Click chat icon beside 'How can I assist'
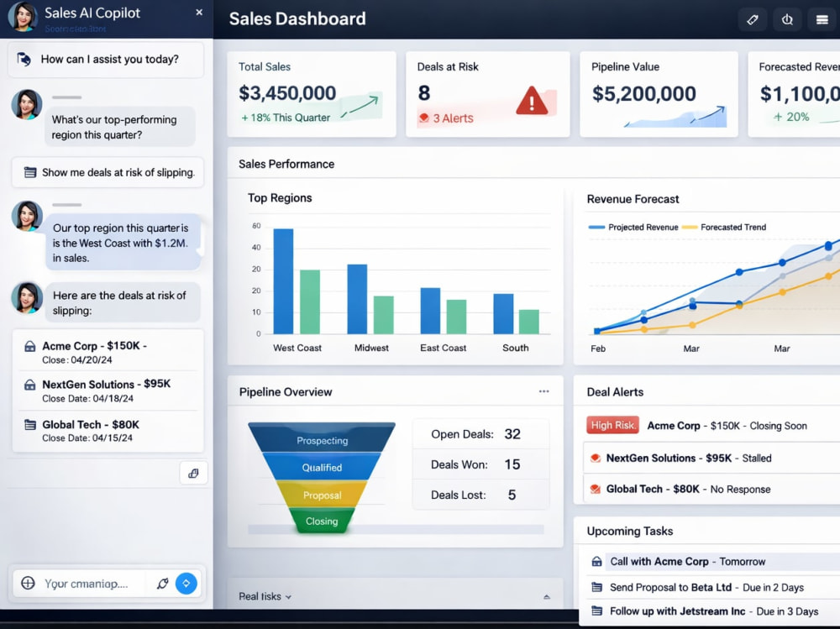Viewport: 840px width, 629px height. point(24,59)
